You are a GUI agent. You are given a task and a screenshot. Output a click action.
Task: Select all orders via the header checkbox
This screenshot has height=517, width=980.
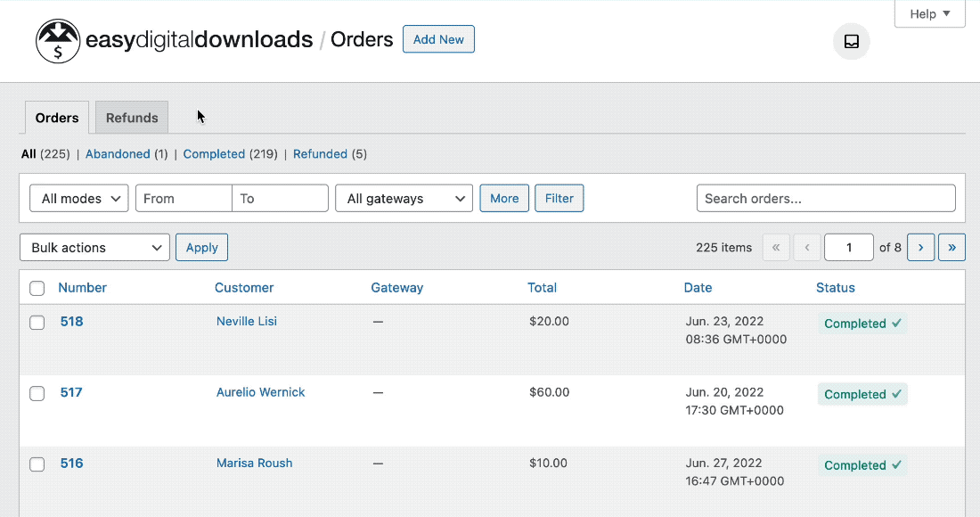(x=37, y=287)
